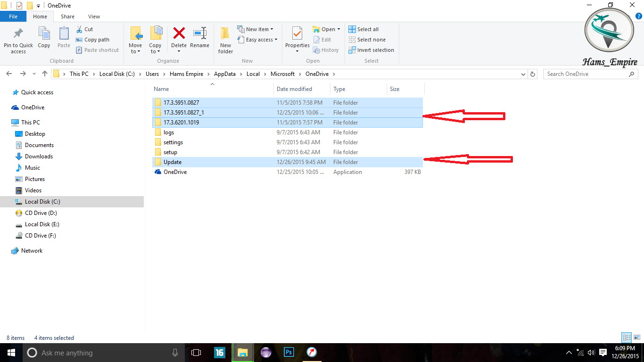Open Action Center notifications icon
Viewport: 644px width, 362px height.
603,353
